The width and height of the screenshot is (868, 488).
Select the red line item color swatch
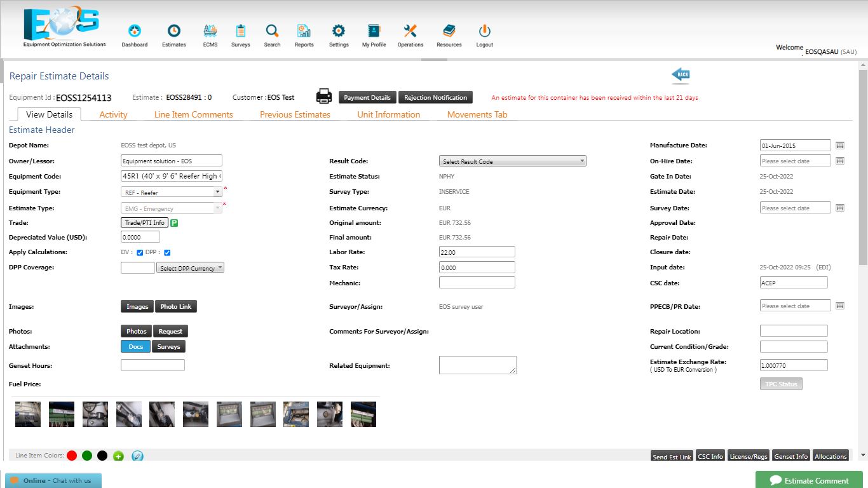[71, 456]
